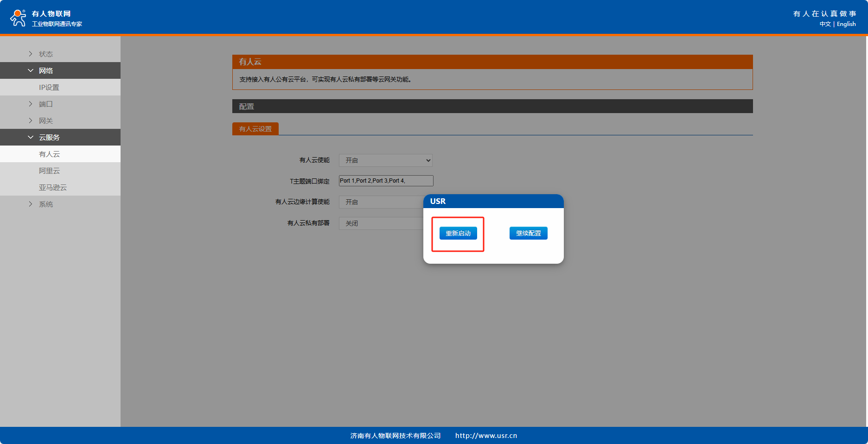Expand the 系统 menu chevron
Screen dimensions: 868x444
click(x=31, y=204)
